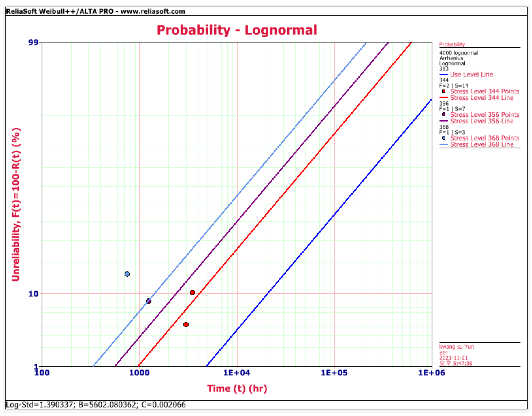Viewport: 532px width, 416px height.
Task: Click the Stress Level 368 Line legend label
Action: [x=481, y=144]
